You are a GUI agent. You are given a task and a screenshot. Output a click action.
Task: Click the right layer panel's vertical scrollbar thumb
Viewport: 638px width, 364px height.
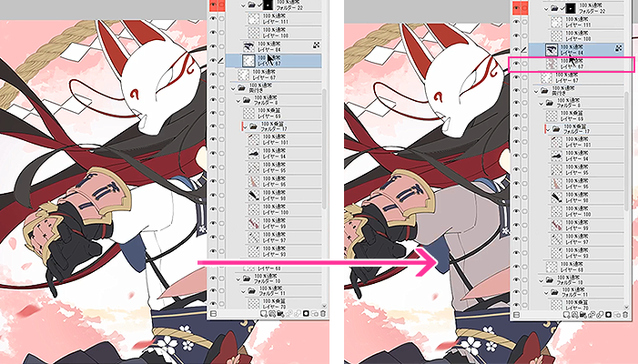click(x=627, y=151)
